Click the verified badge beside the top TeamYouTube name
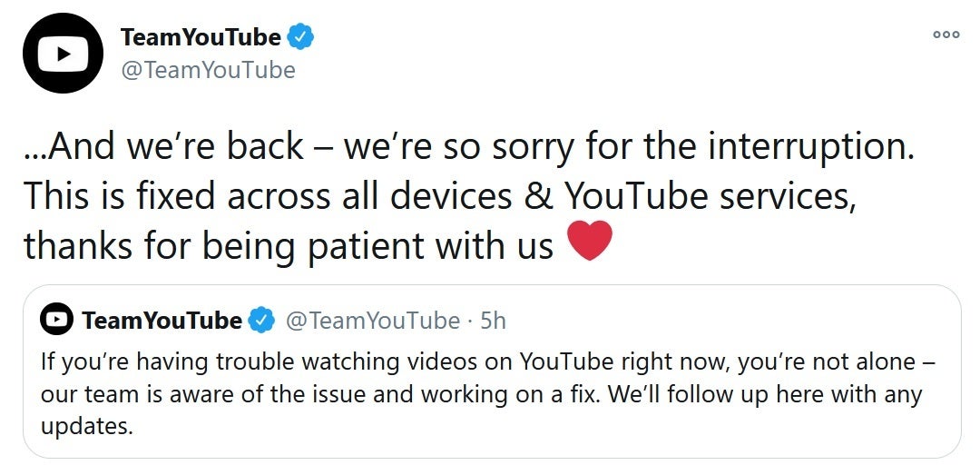Screen dimensions: 980x475 coord(302,37)
